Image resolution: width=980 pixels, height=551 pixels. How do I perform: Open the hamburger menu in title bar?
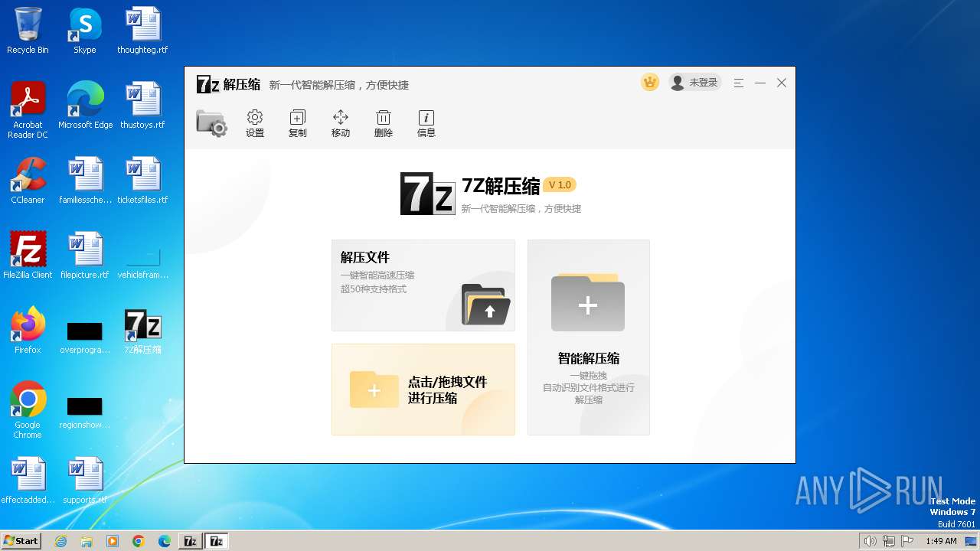[739, 83]
